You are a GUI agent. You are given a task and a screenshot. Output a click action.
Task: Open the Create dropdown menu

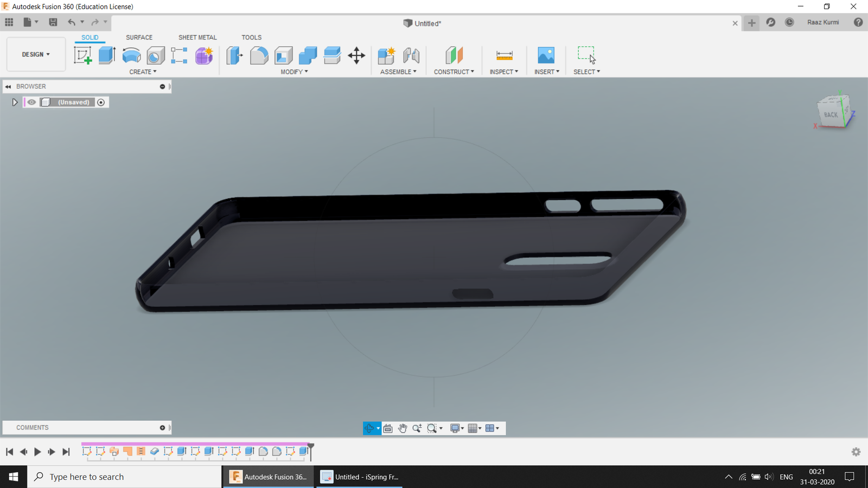[x=143, y=72]
